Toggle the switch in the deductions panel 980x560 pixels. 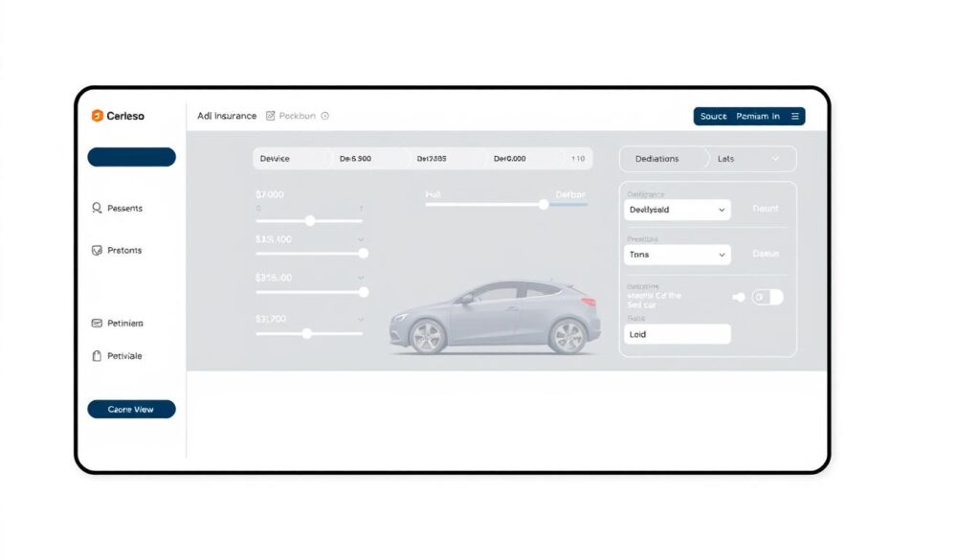point(767,297)
